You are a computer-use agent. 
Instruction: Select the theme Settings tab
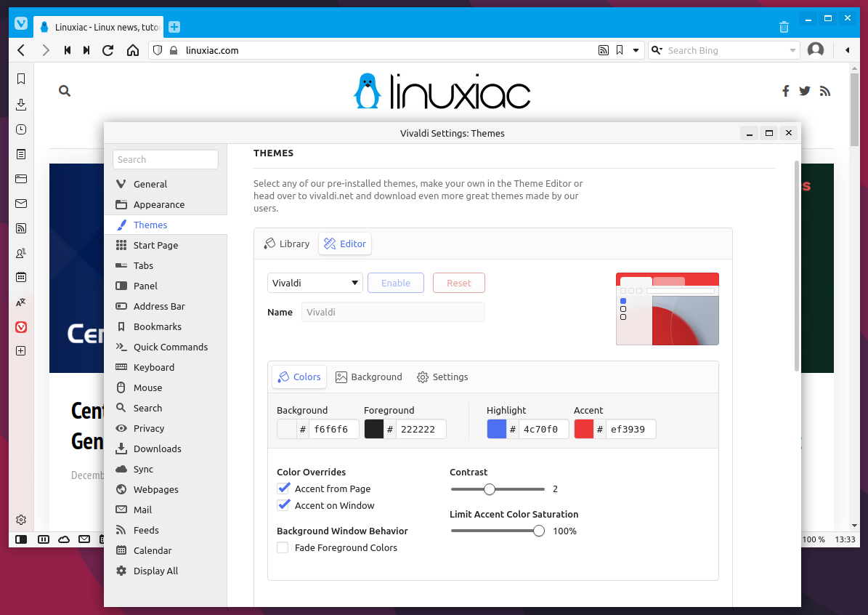tap(442, 377)
